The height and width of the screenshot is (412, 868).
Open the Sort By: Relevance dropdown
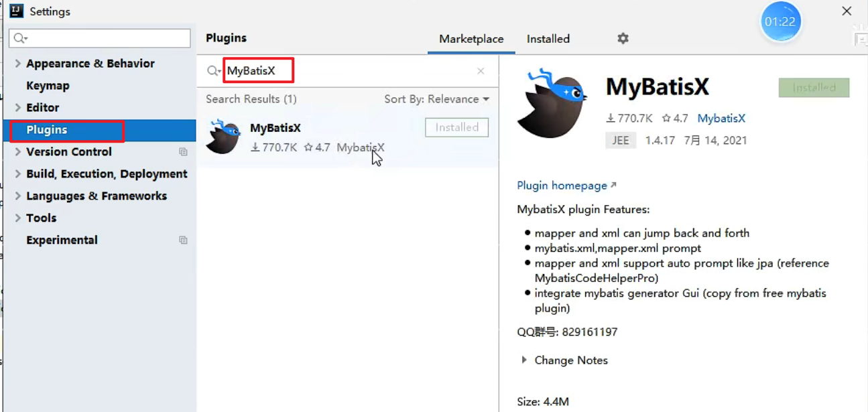pyautogui.click(x=436, y=99)
